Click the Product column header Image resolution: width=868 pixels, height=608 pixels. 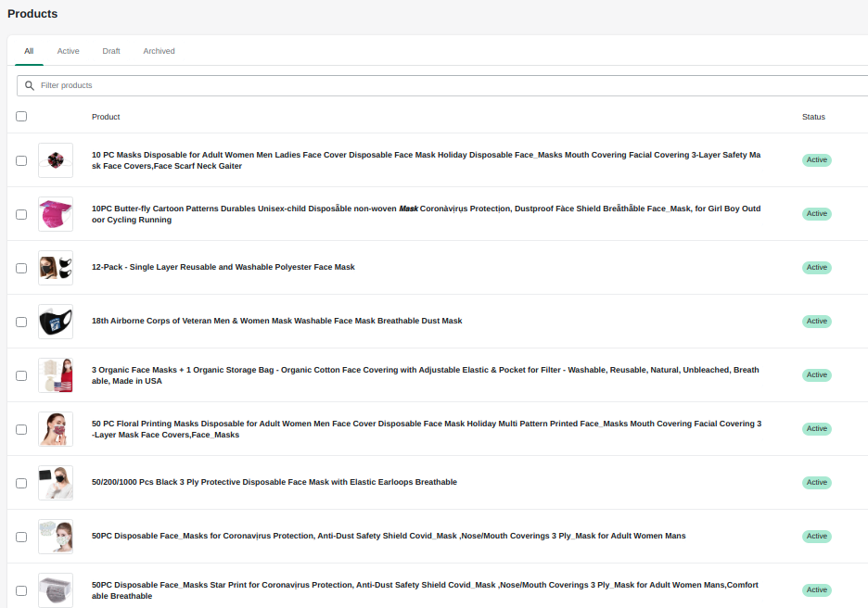point(106,117)
